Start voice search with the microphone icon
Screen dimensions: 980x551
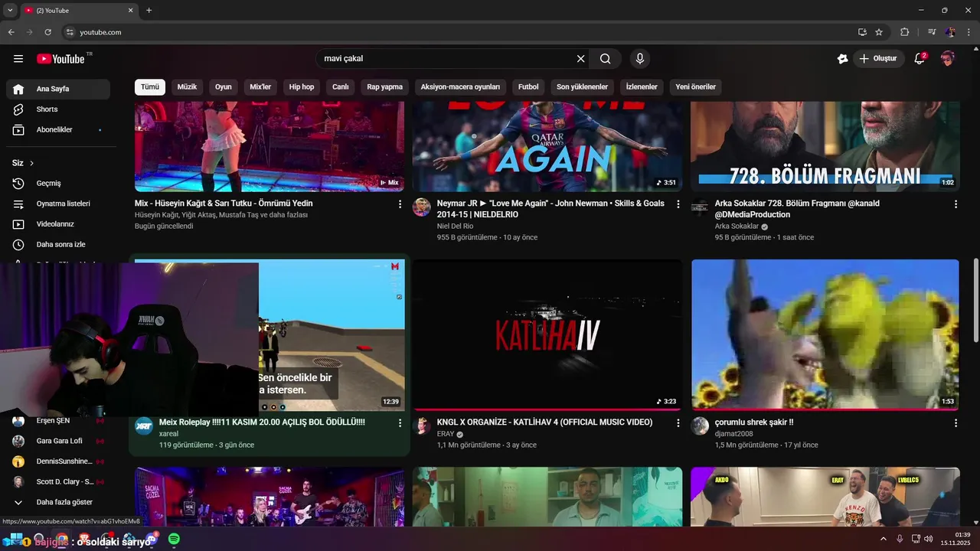point(640,59)
